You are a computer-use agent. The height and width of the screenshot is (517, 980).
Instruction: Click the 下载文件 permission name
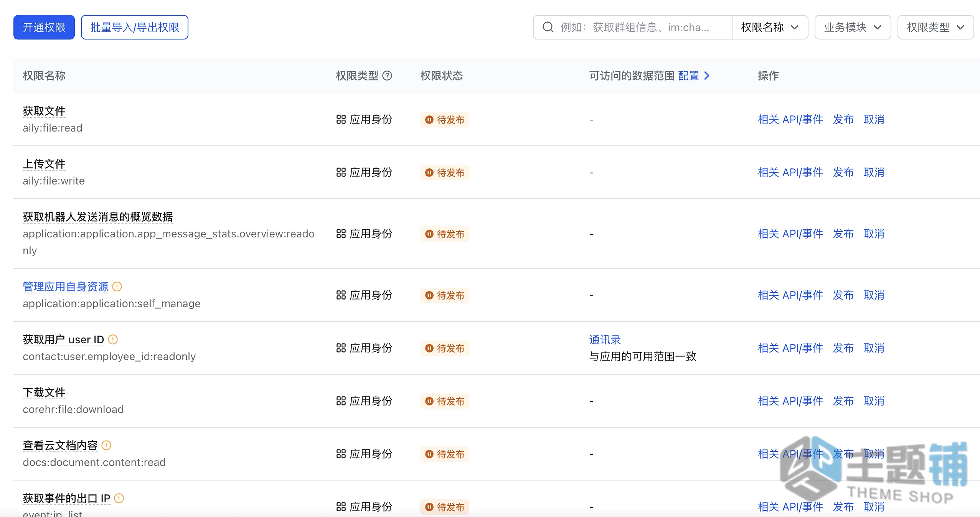[x=44, y=392]
